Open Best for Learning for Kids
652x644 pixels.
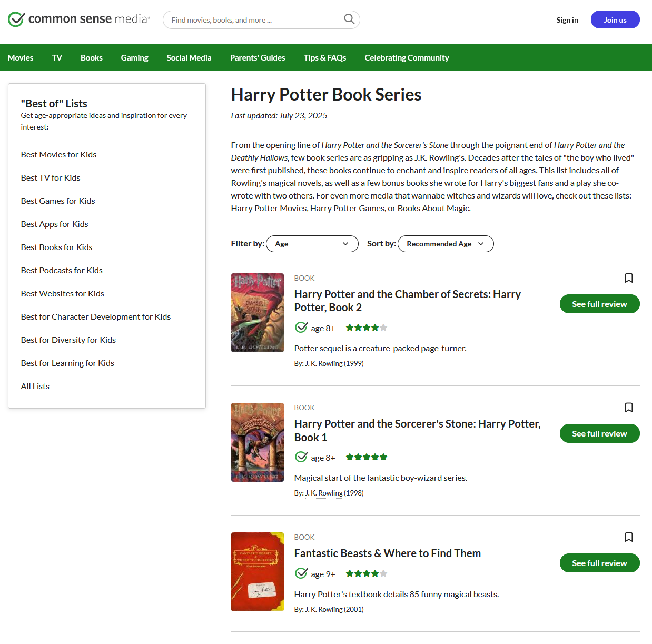pyautogui.click(x=67, y=363)
